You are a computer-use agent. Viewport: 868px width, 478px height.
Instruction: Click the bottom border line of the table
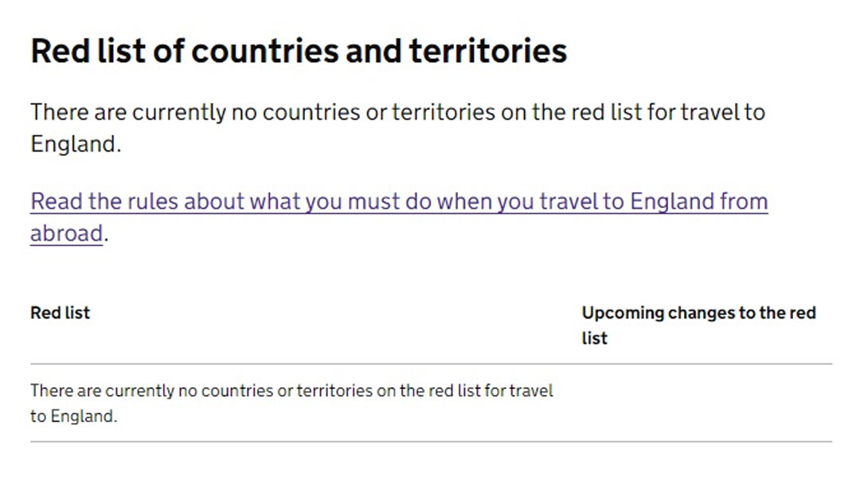431,441
